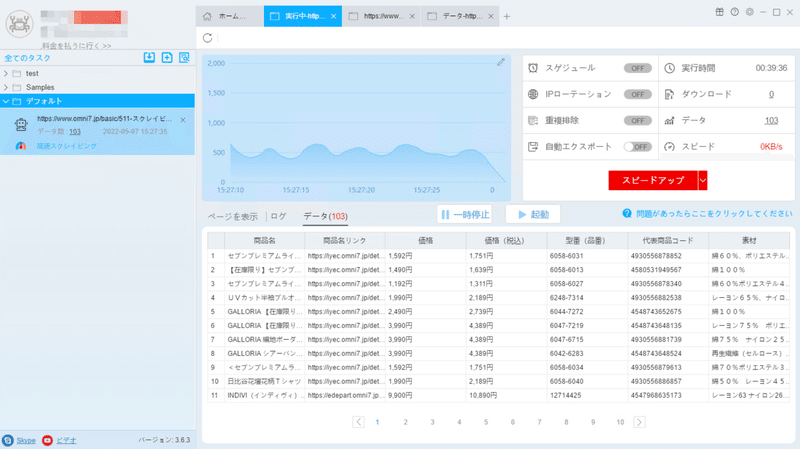Click the スピードアップ button
The image size is (800, 449).
[653, 180]
